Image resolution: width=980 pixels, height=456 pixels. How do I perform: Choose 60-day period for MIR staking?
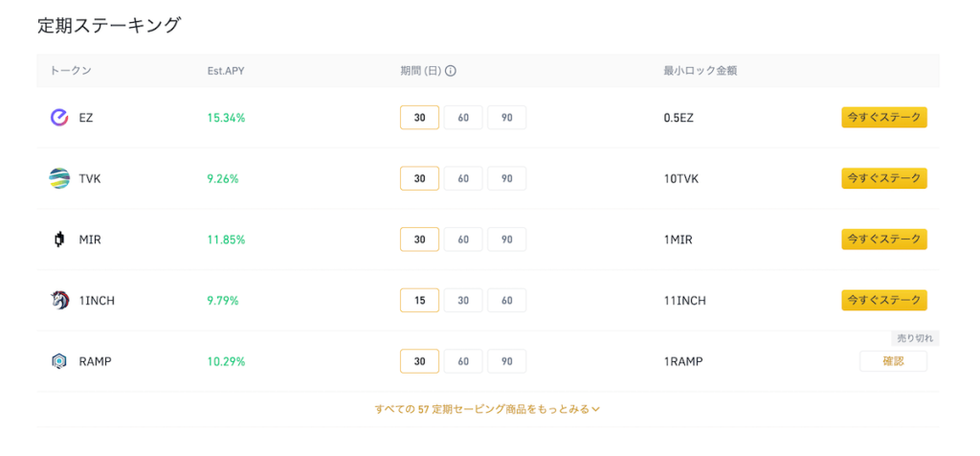(463, 239)
